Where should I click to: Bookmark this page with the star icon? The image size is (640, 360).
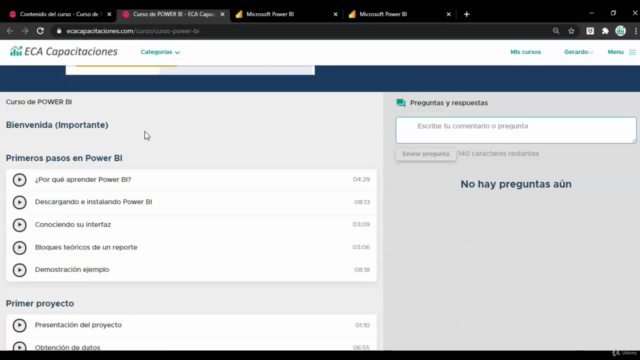pyautogui.click(x=571, y=31)
